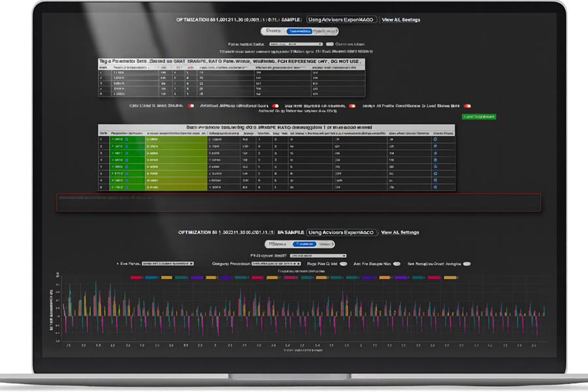Open the Eve Range dropdown above the chart

coord(168,264)
